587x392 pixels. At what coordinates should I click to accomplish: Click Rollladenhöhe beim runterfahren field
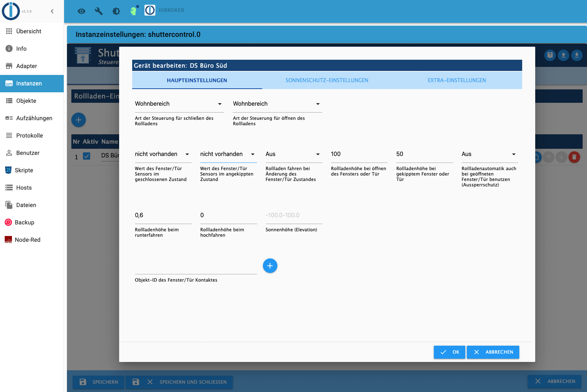pyautogui.click(x=163, y=215)
